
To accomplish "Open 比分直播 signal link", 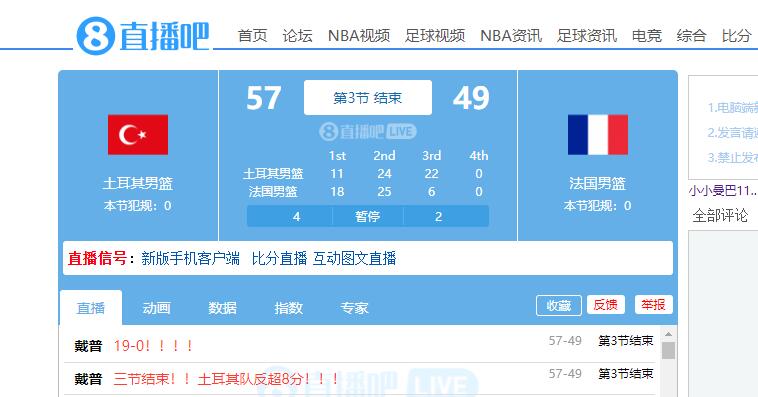I will (279, 258).
